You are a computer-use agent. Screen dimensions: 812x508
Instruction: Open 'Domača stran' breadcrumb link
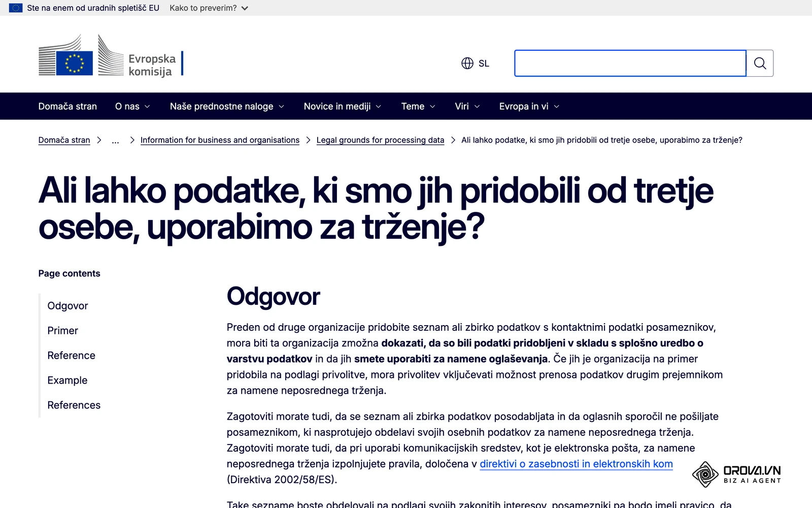[x=64, y=140]
